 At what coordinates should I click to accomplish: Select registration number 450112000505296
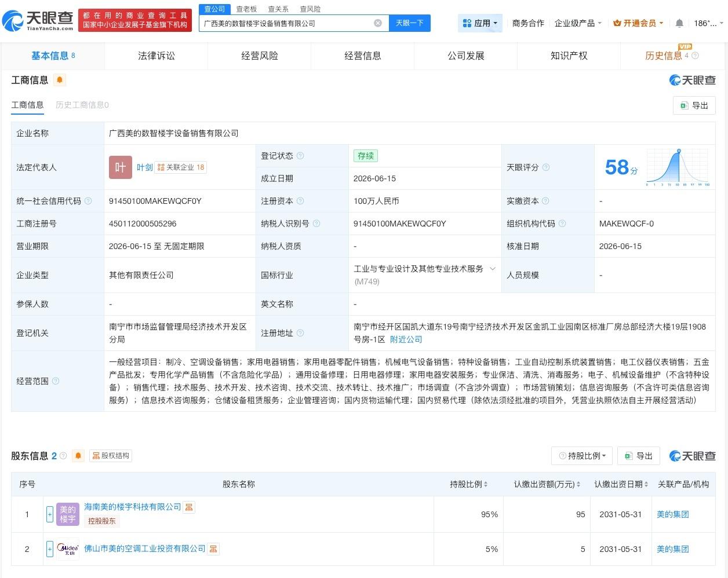pos(143,224)
